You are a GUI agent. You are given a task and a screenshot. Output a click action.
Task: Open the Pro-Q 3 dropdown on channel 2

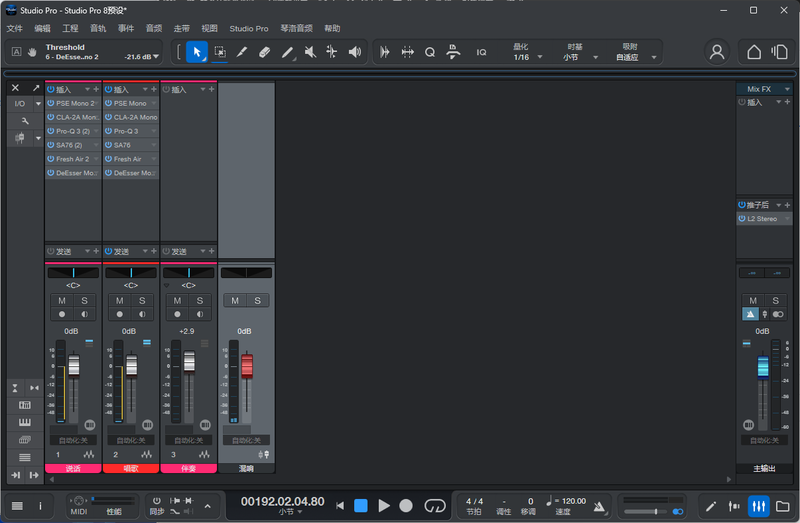pos(154,131)
